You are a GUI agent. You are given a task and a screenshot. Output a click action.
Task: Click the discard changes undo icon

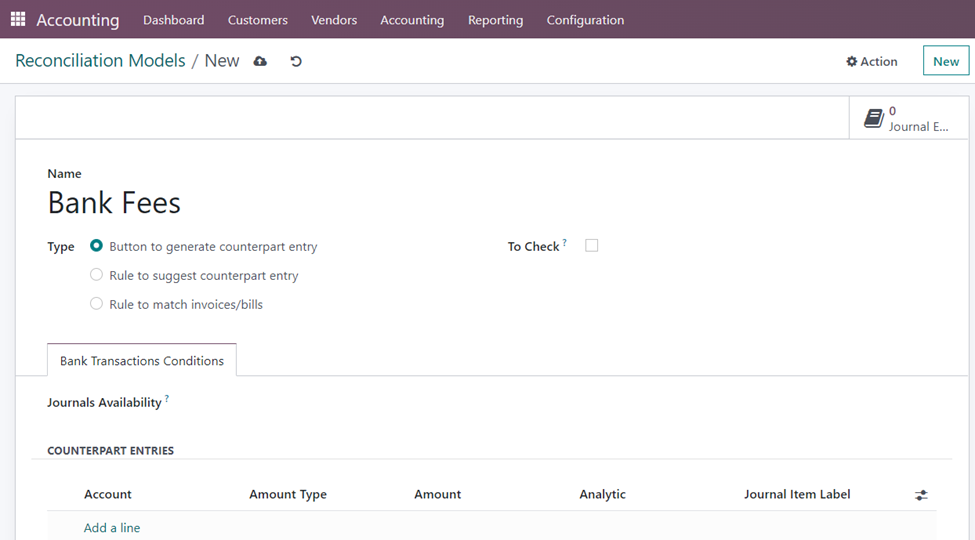point(296,61)
